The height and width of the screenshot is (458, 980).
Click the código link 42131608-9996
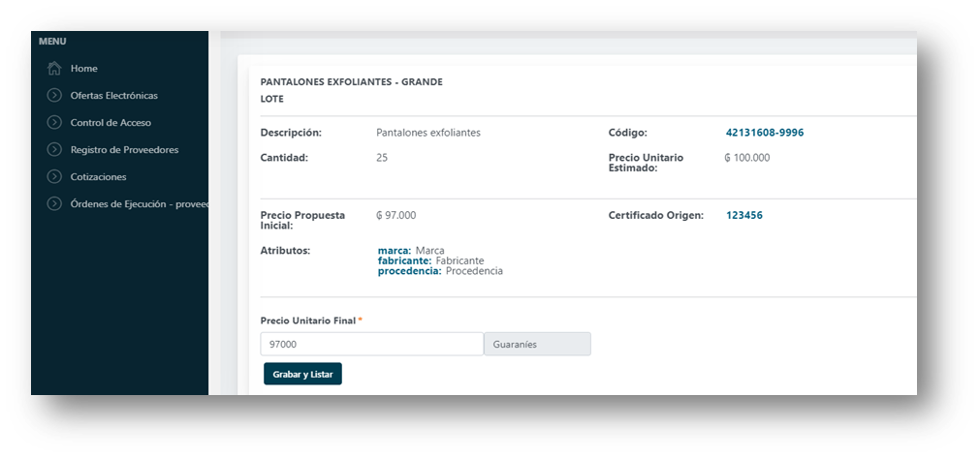tap(765, 133)
